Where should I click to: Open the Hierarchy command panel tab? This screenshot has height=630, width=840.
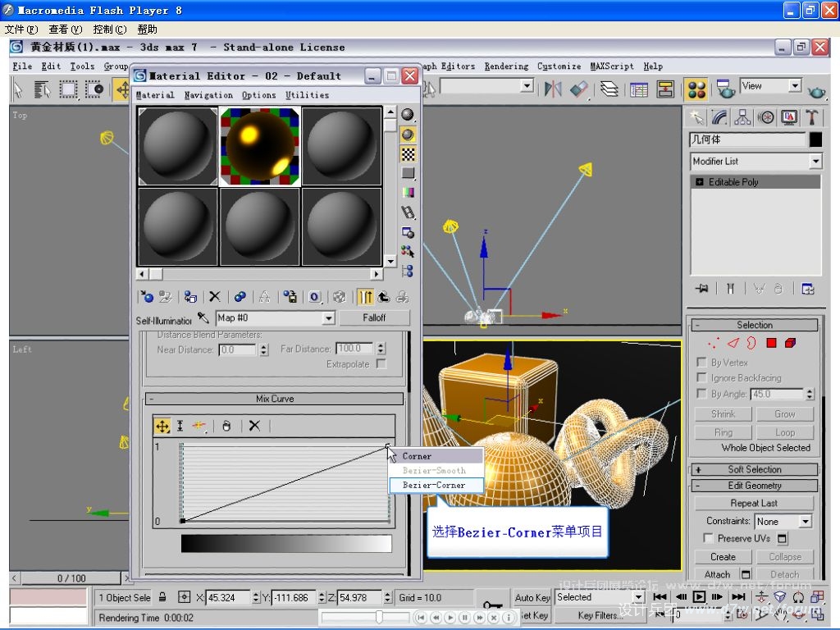[743, 117]
